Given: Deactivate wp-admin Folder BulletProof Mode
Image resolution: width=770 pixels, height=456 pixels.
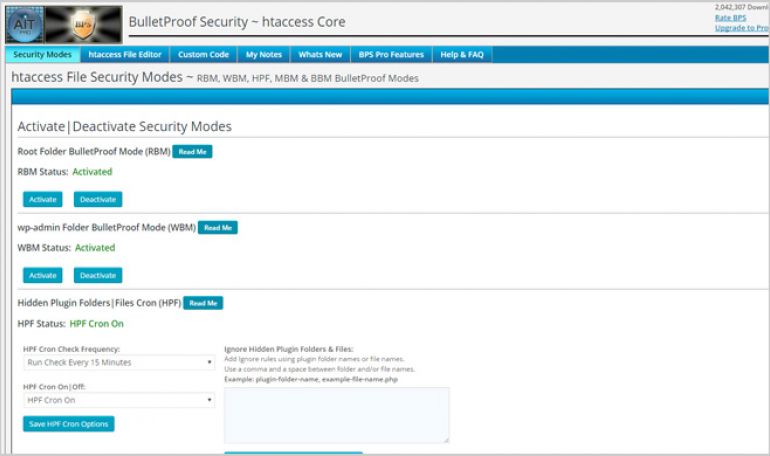Looking at the screenshot, I should 98,275.
